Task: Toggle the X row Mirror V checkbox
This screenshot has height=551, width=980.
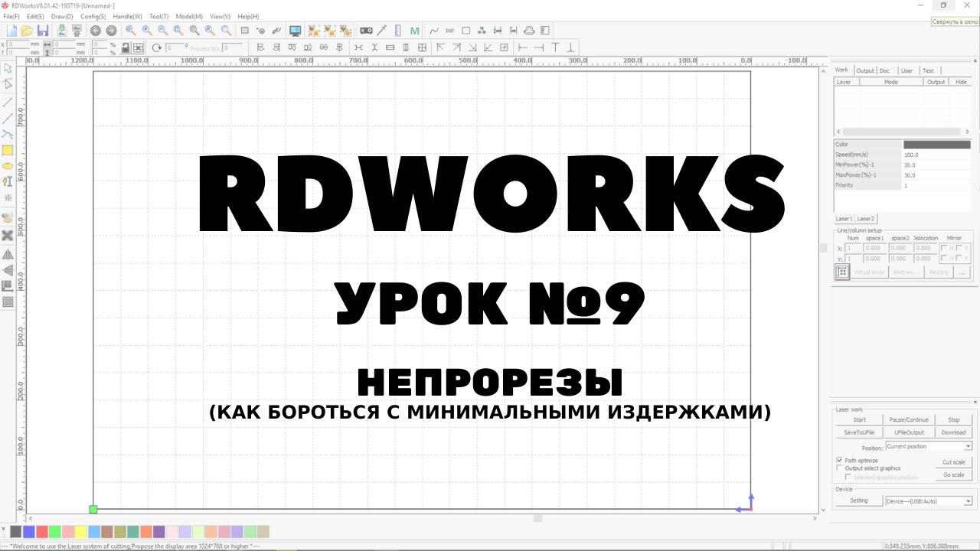Action: click(959, 248)
